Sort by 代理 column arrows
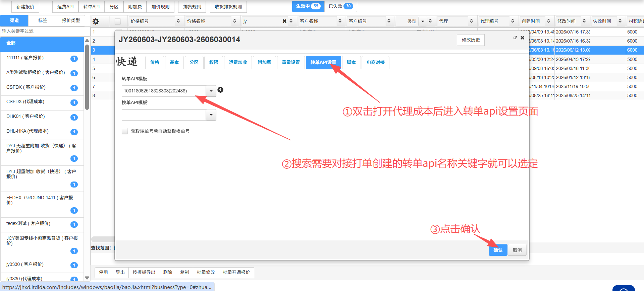Screen dimensions: 644x291 471,21
